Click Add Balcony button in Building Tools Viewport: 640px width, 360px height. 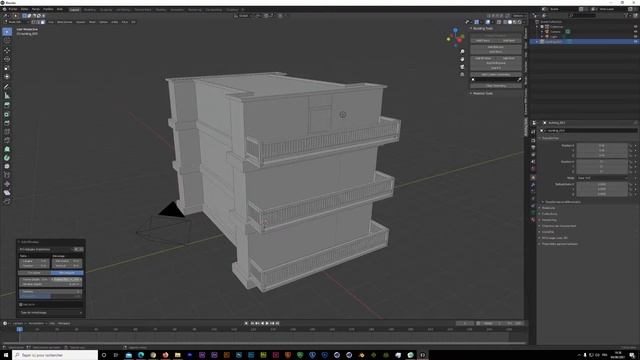point(496,47)
